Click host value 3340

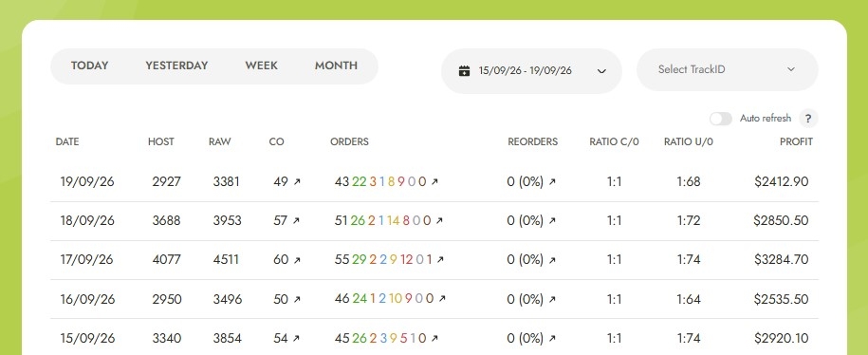coord(167,338)
